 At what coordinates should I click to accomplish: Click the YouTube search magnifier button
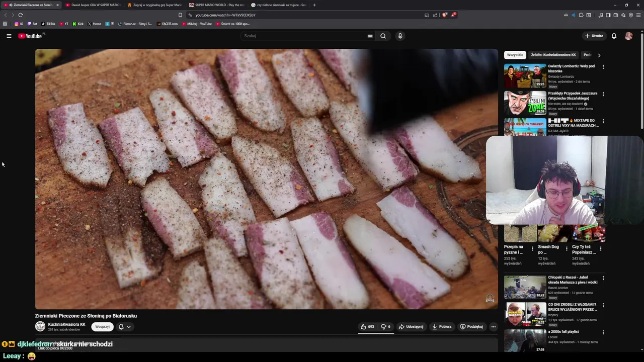pos(383,36)
